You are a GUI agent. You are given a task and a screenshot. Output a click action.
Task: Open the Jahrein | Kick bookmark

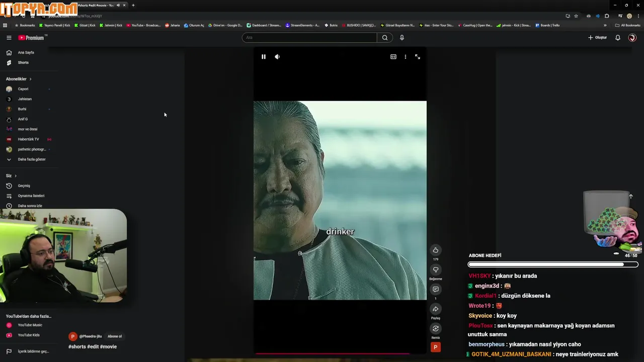pos(111,25)
